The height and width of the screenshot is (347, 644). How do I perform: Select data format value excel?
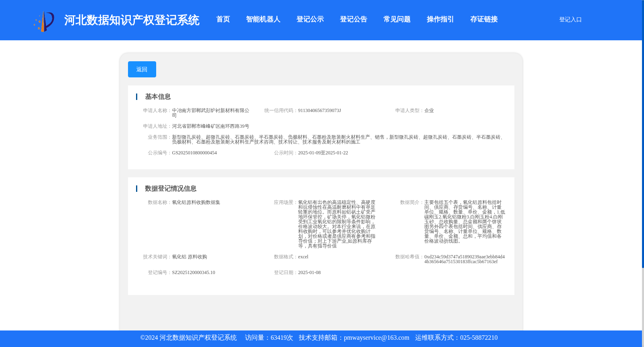coord(303,257)
